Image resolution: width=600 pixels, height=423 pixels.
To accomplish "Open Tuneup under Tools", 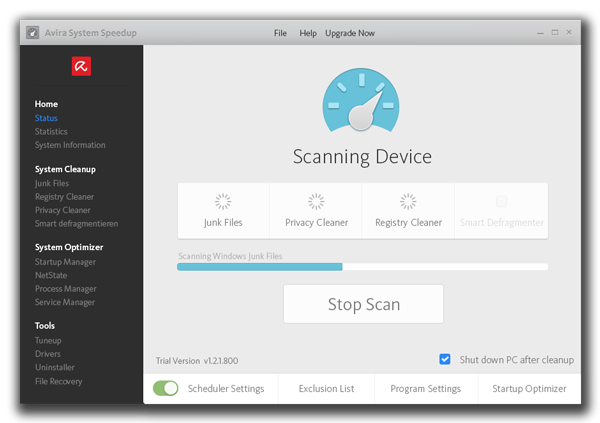I will point(48,340).
